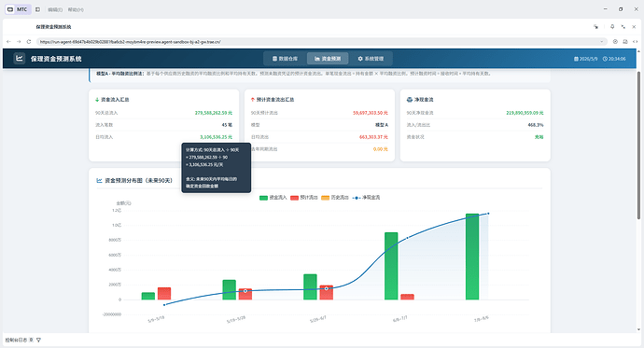
Task: Toggle the 资金流入 legend series
Action: click(273, 198)
